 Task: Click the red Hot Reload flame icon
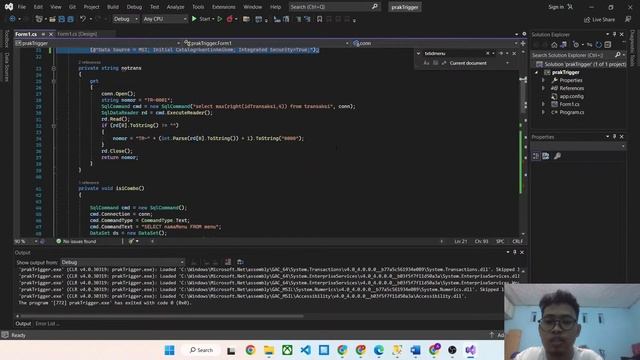click(229, 19)
